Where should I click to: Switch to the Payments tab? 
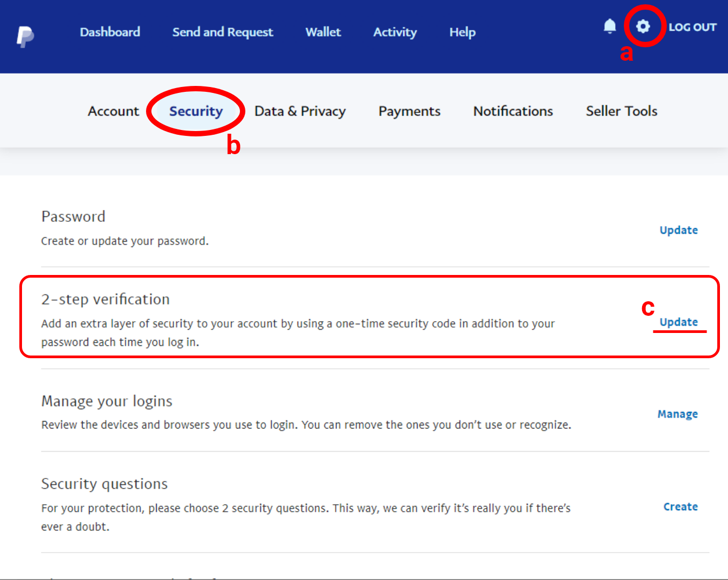(x=410, y=111)
